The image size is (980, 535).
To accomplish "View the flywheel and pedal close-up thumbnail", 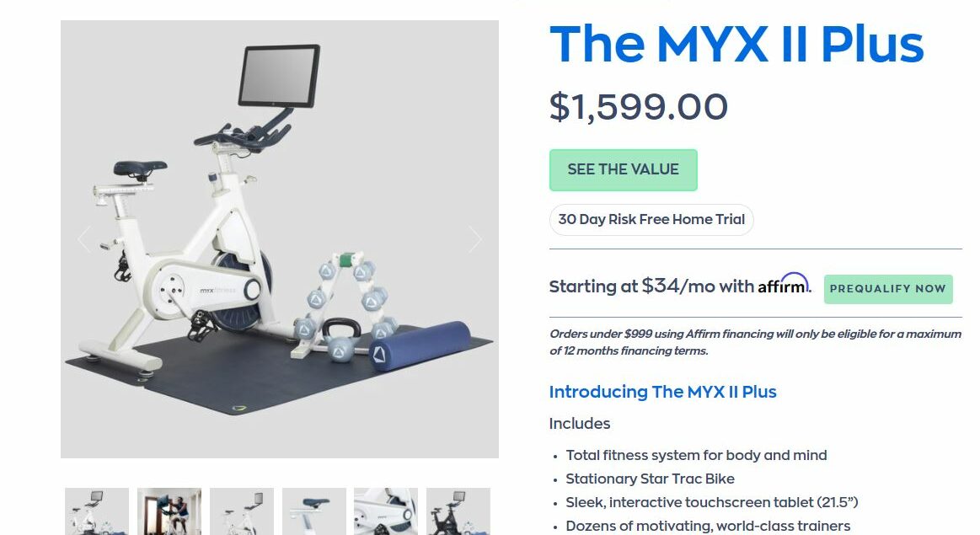I will [386, 511].
